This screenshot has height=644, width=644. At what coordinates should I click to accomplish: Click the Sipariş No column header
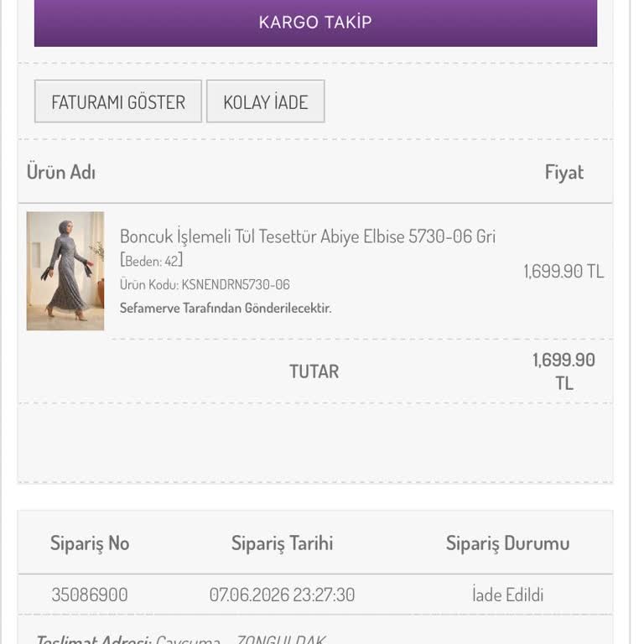pos(90,543)
